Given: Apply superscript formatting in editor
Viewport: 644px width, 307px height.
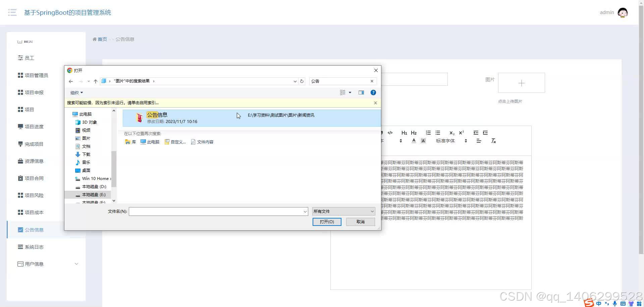Looking at the screenshot, I should tap(462, 133).
